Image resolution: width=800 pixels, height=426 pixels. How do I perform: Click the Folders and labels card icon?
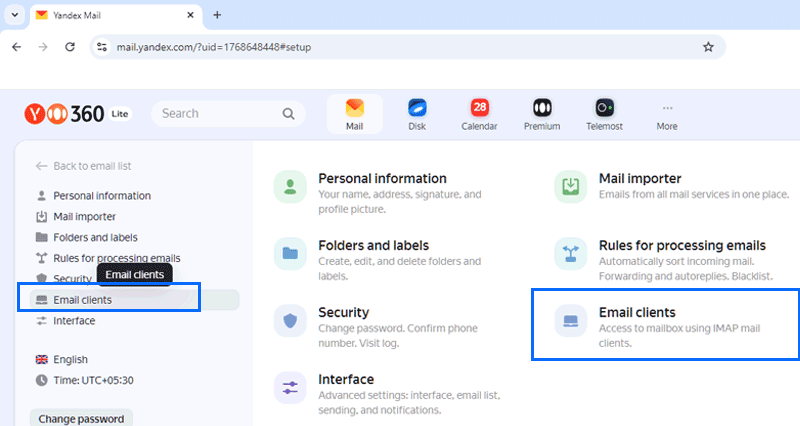pos(290,254)
